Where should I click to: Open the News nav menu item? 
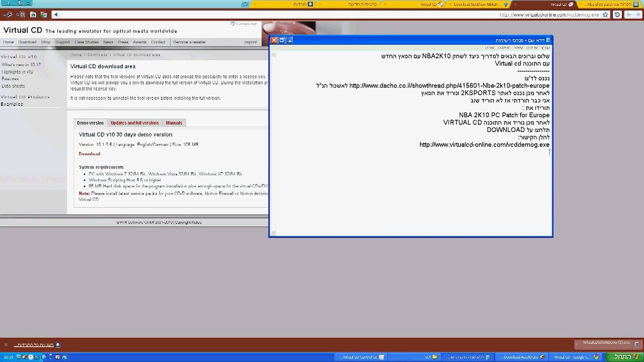tap(108, 42)
